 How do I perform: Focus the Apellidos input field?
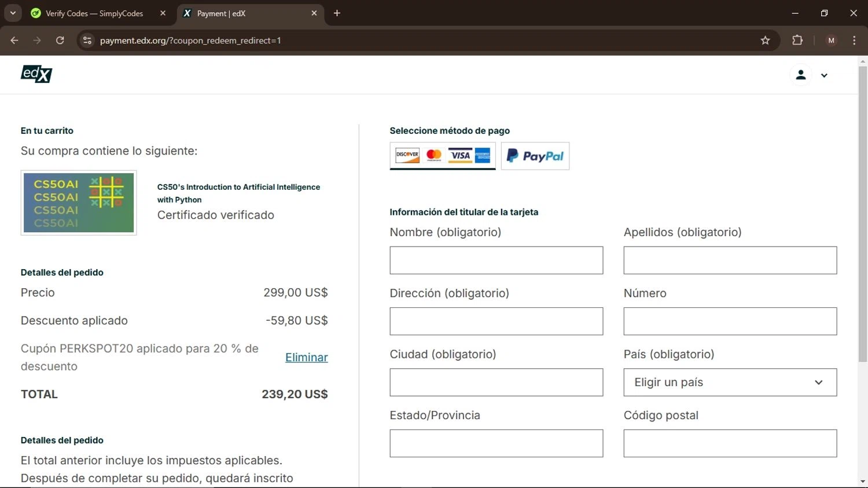point(730,260)
